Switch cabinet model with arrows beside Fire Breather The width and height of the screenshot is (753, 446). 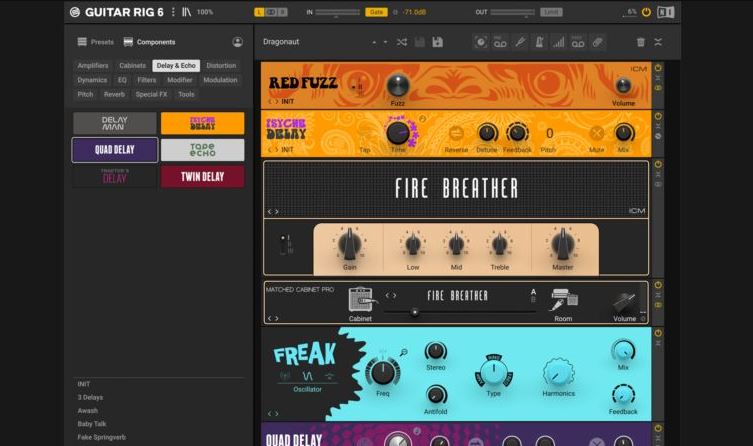(x=391, y=295)
